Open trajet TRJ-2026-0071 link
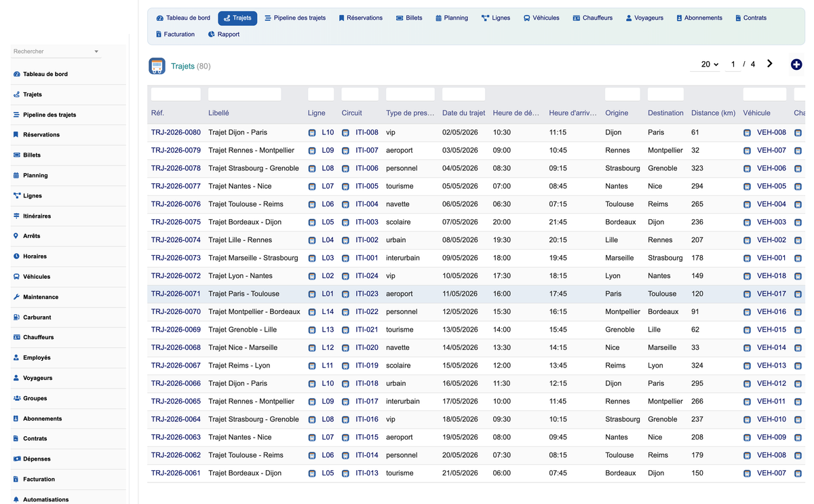 (176, 294)
